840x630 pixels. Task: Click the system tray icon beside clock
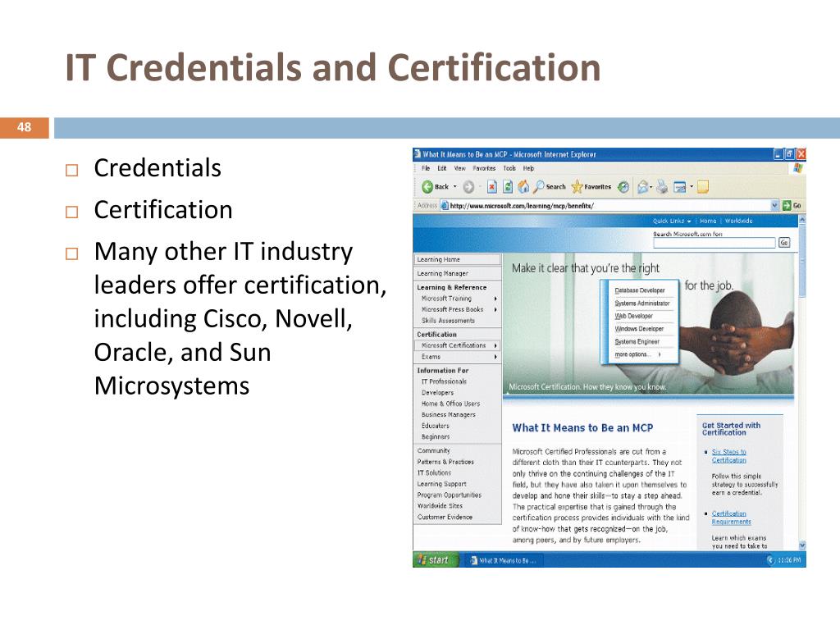(x=771, y=559)
